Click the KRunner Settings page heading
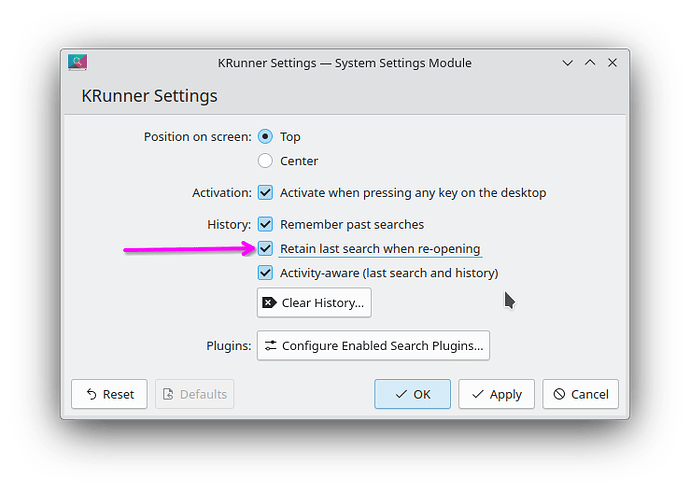This screenshot has width=690, height=491. click(x=149, y=96)
